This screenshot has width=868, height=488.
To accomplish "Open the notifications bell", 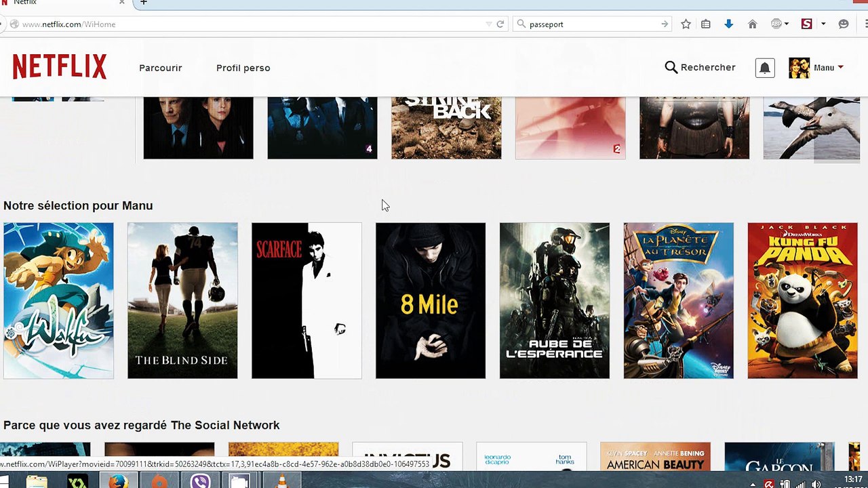I will (x=765, y=68).
